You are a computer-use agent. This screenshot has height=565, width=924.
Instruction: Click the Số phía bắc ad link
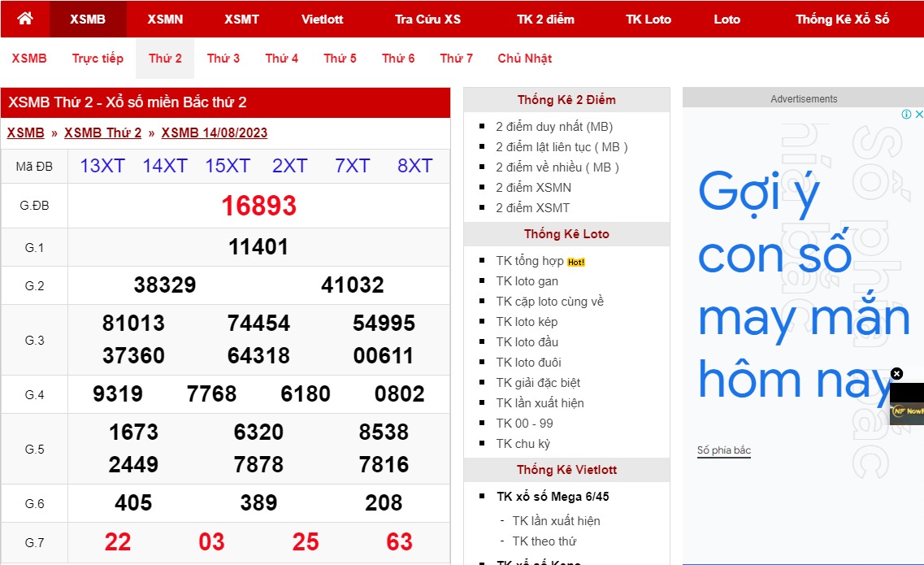(x=723, y=450)
